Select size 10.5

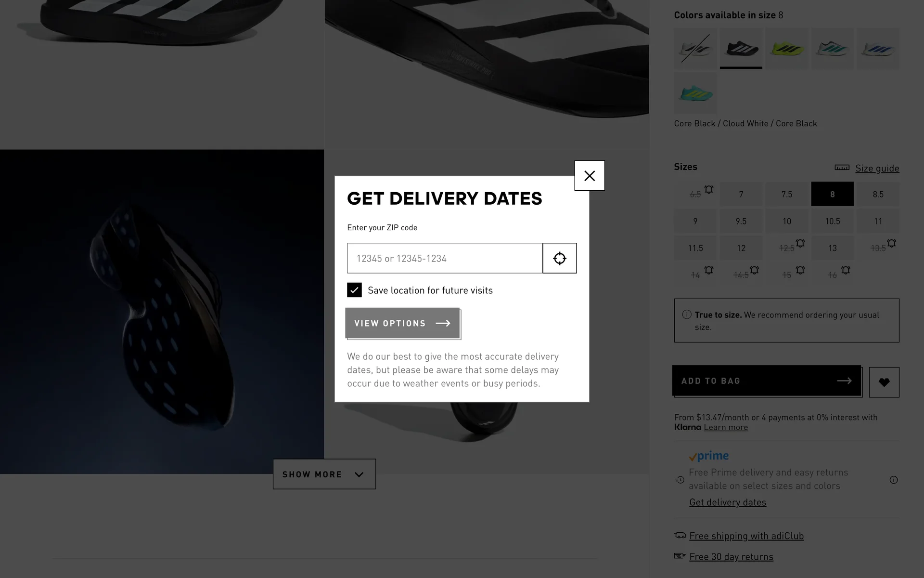pyautogui.click(x=833, y=221)
